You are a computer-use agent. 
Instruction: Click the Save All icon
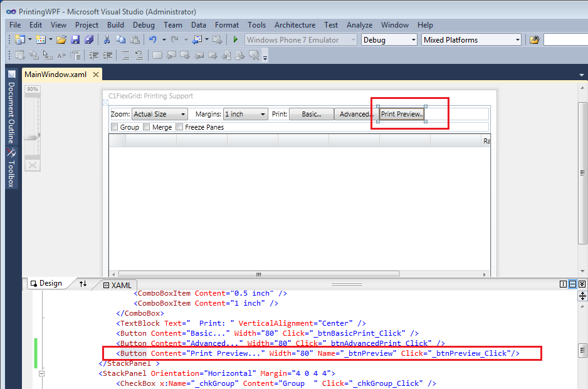(x=89, y=39)
